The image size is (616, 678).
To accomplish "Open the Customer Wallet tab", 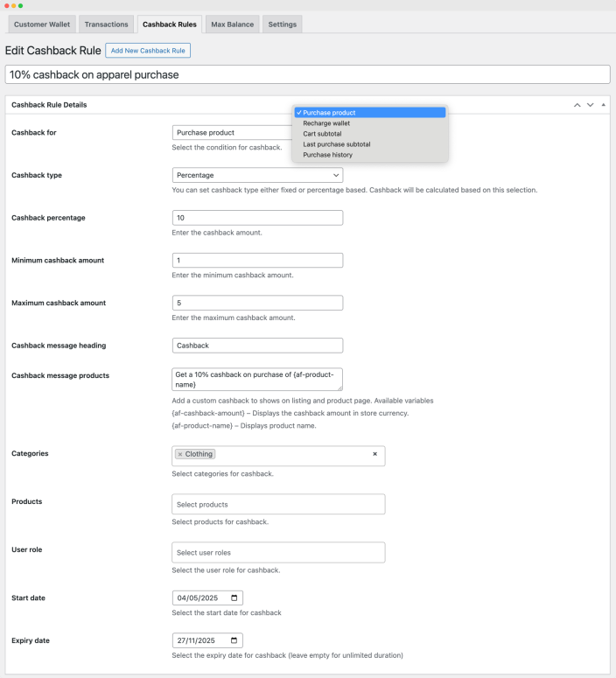I will tap(42, 24).
